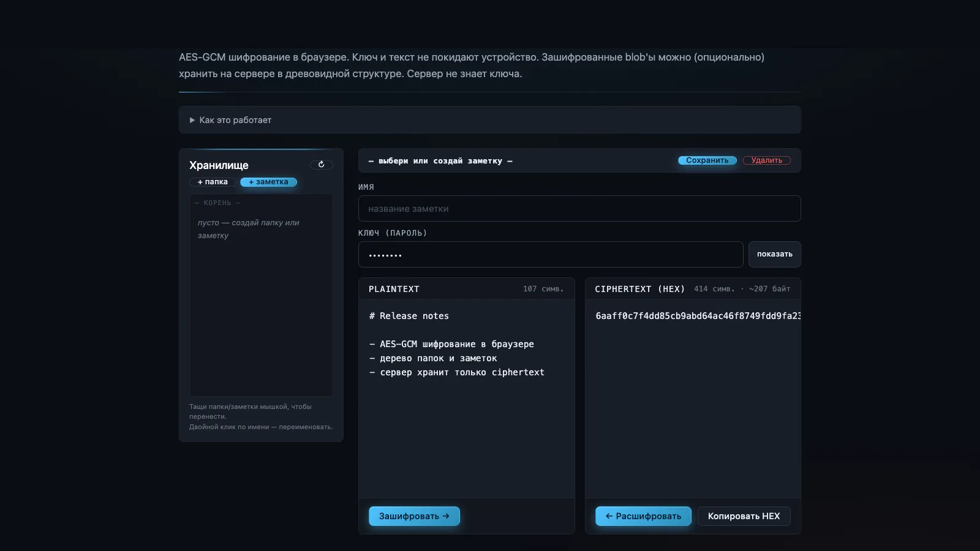The image size is (980, 551).
Task: Click the red 'Удалить' button
Action: (x=767, y=160)
